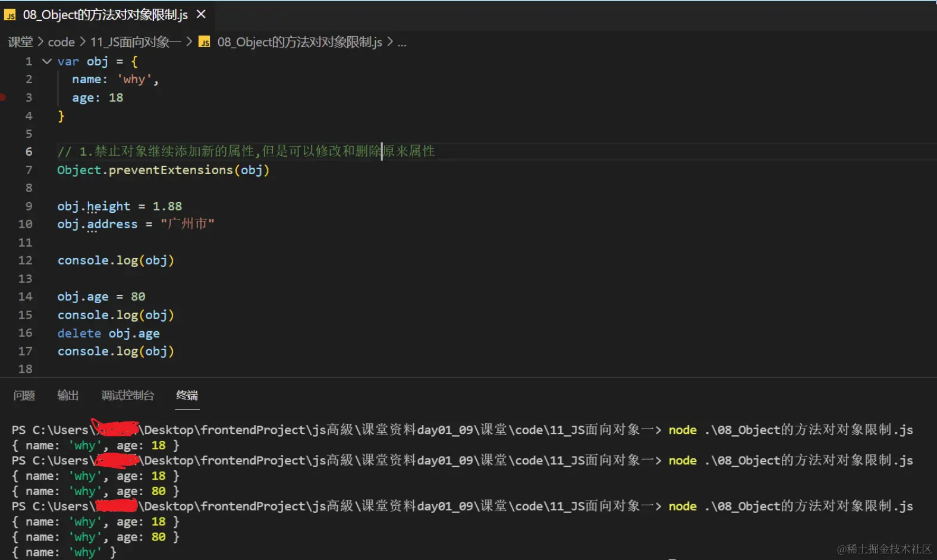The image size is (937, 560).
Task: Remove the red breakpoint dot beside line 3
Action: tap(2, 97)
